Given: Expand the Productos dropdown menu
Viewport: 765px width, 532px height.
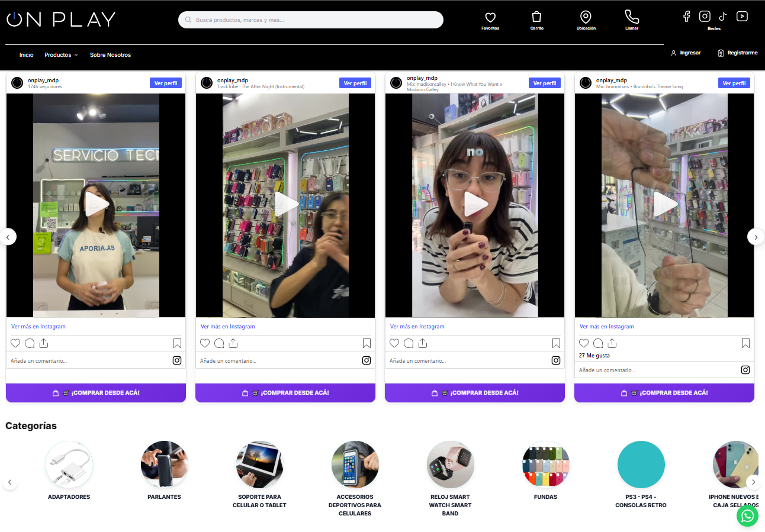Looking at the screenshot, I should pyautogui.click(x=61, y=55).
